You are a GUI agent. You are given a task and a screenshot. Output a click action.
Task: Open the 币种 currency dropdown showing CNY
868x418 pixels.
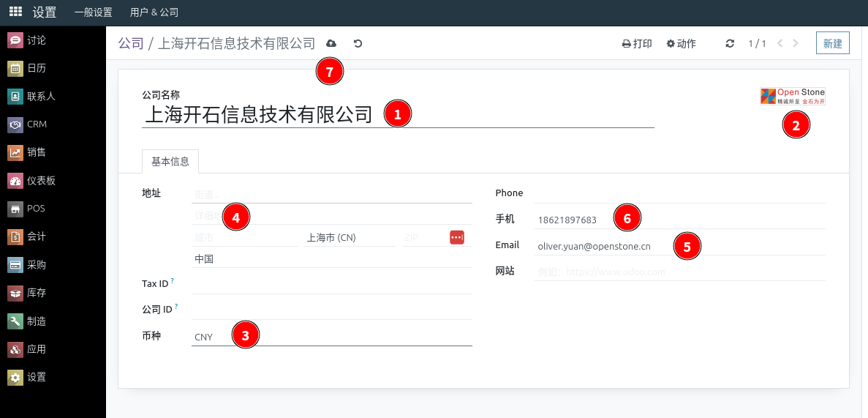(331, 337)
